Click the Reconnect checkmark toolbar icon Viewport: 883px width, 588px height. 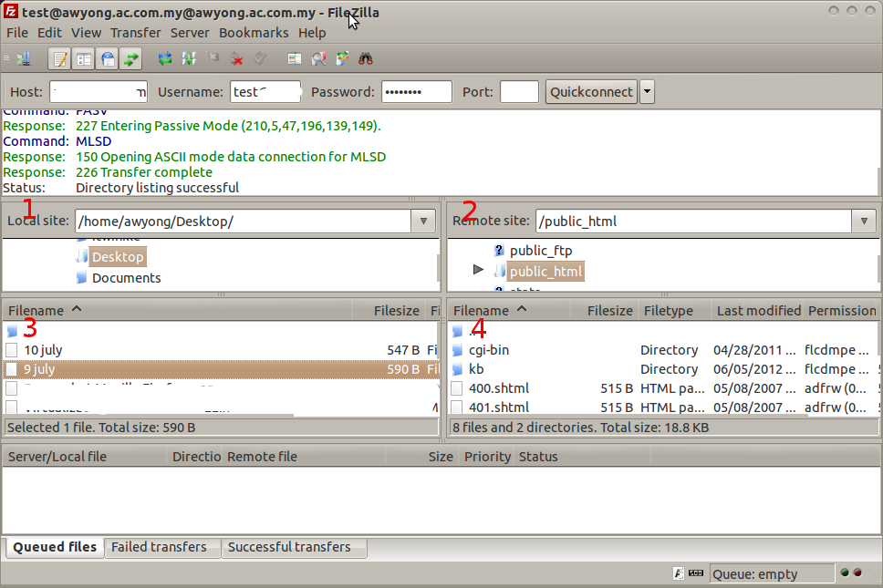pyautogui.click(x=260, y=58)
